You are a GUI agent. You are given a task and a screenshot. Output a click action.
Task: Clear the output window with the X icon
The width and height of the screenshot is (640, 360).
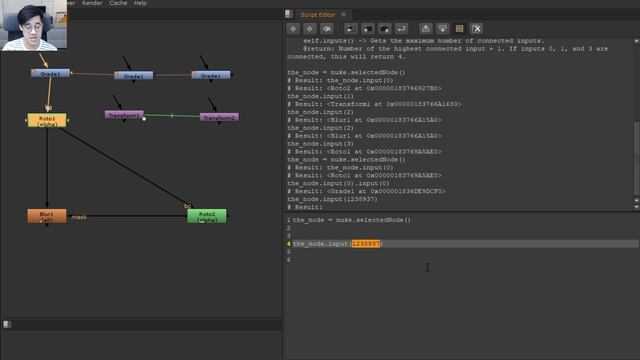tap(476, 29)
